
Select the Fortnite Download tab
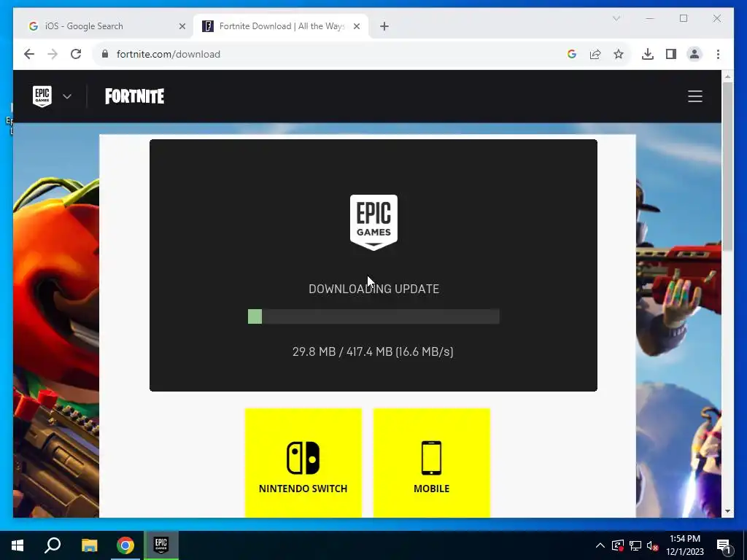tap(281, 26)
